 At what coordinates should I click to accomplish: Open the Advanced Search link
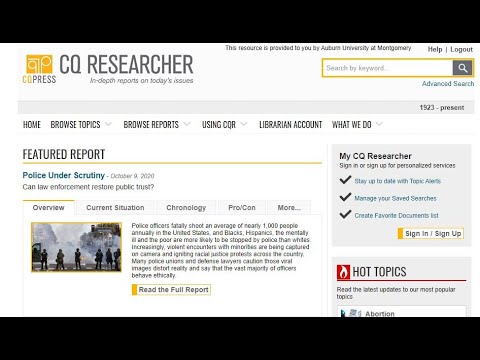[x=448, y=84]
